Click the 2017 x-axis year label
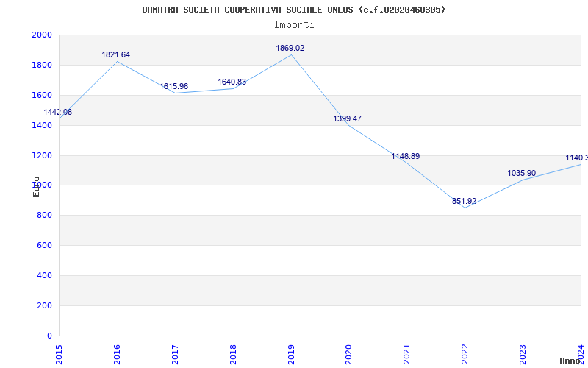588x368 pixels. point(175,354)
